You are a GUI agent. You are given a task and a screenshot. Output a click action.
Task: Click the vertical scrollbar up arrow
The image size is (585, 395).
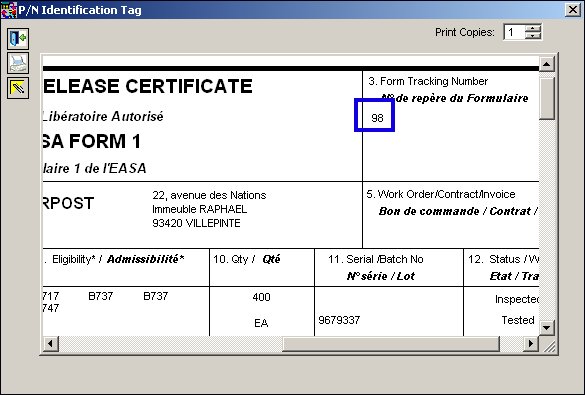pos(547,64)
